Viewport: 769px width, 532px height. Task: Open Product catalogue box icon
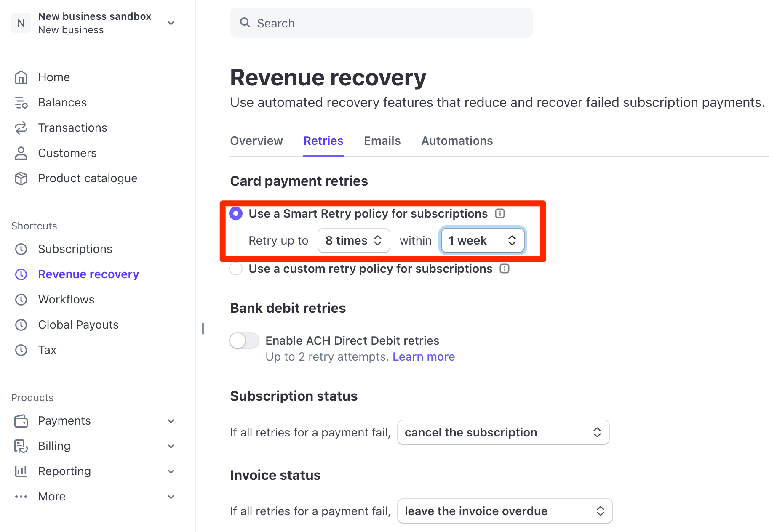point(21,178)
